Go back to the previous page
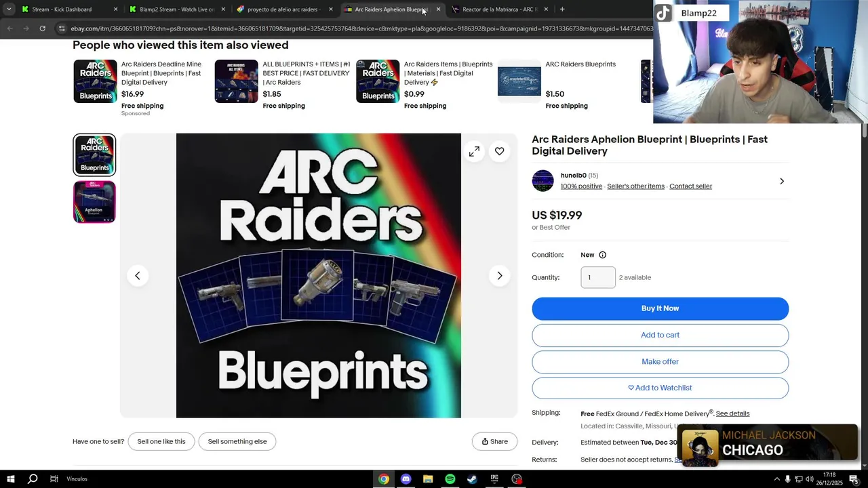 (10, 28)
